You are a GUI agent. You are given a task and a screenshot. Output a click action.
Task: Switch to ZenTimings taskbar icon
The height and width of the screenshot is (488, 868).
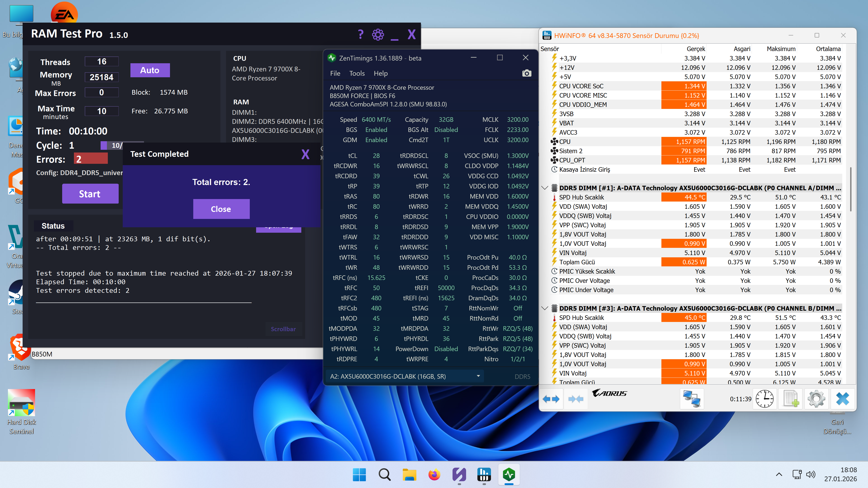(x=509, y=474)
